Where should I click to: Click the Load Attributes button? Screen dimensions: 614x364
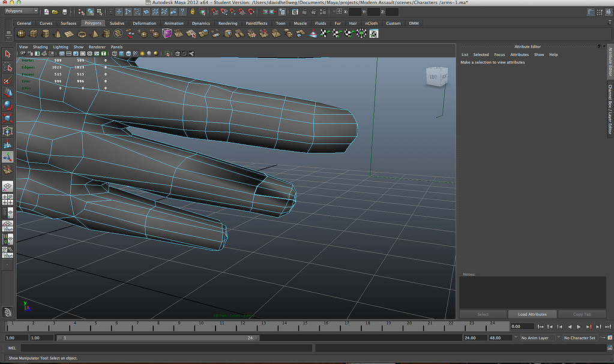pyautogui.click(x=532, y=314)
